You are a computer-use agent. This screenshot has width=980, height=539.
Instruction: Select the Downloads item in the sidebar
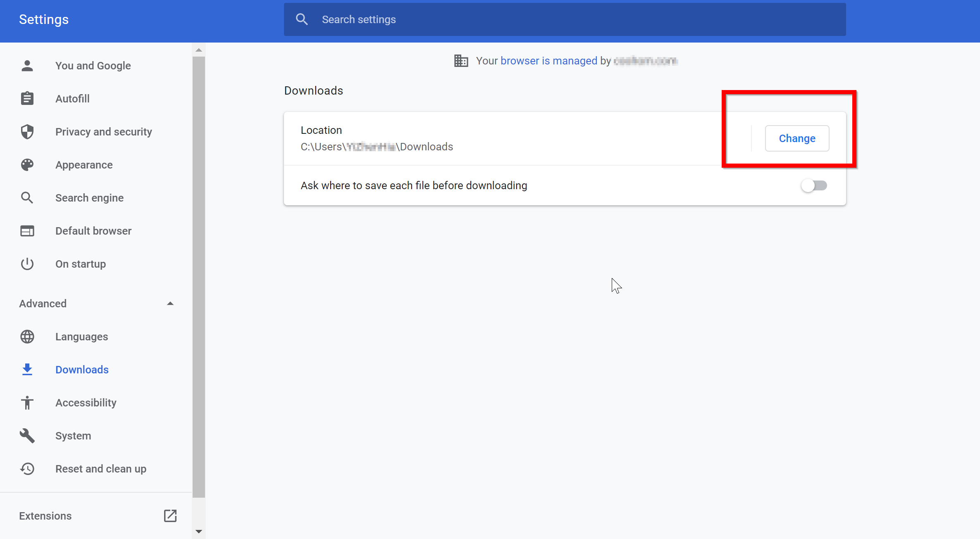coord(82,370)
